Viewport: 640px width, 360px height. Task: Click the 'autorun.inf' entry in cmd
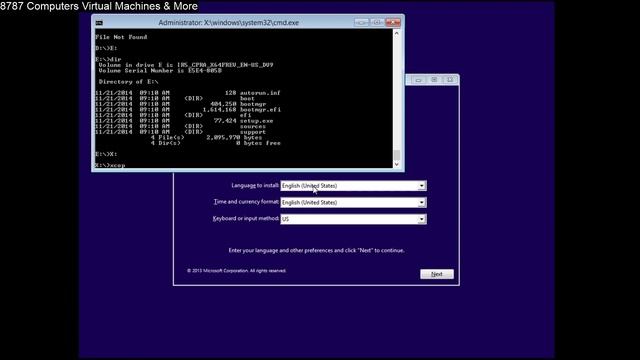tap(260, 93)
